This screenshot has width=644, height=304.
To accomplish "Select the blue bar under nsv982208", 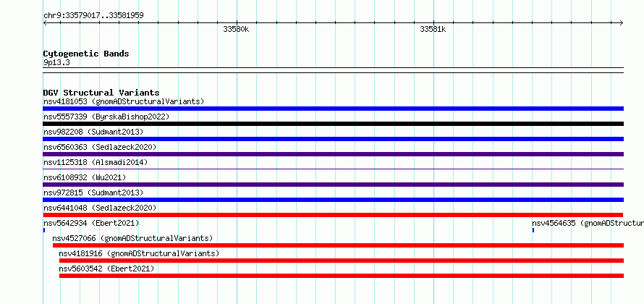I will pyautogui.click(x=333, y=139).
